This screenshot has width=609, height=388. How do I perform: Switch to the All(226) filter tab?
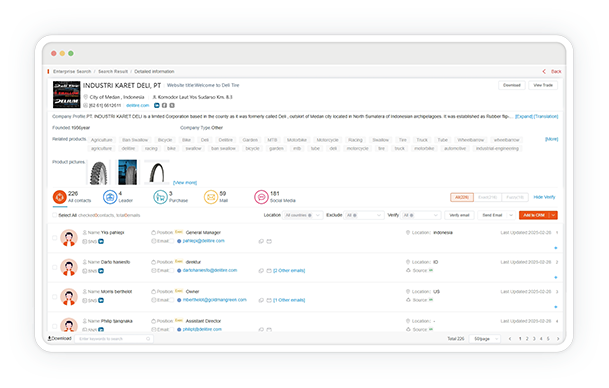(462, 197)
